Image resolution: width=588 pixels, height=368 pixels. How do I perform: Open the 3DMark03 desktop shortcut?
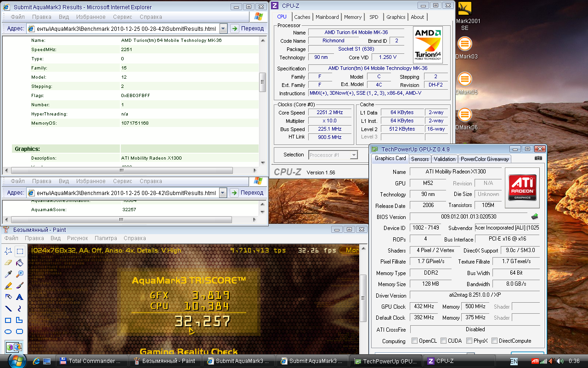[x=465, y=48]
